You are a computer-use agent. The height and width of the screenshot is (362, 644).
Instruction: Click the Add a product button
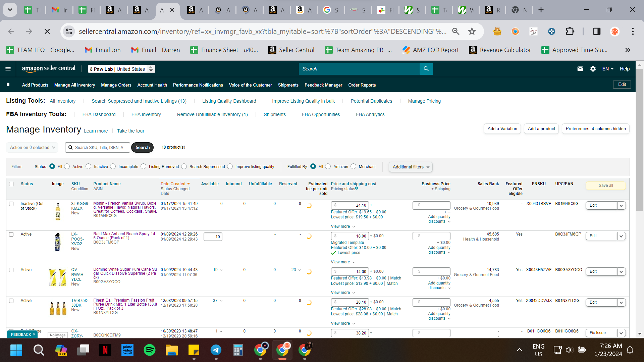541,128
